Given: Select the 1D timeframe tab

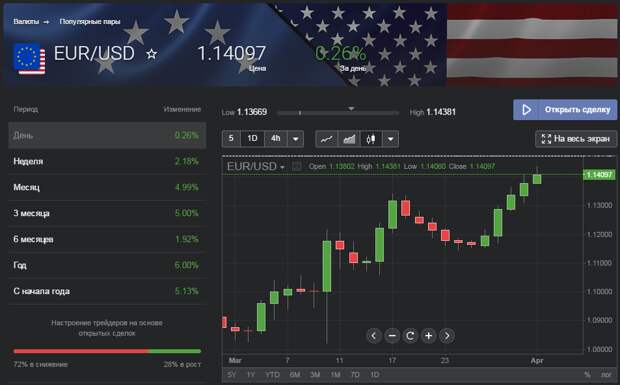Looking at the screenshot, I should pos(252,138).
